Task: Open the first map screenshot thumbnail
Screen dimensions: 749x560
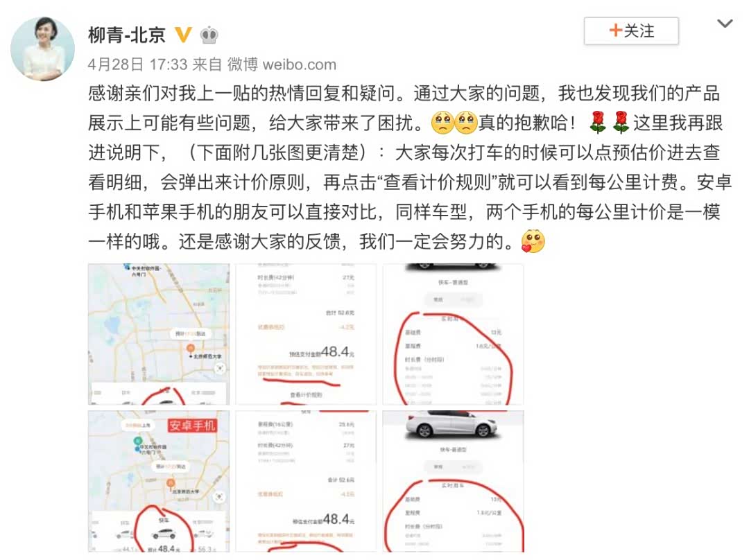Action: coord(159,334)
